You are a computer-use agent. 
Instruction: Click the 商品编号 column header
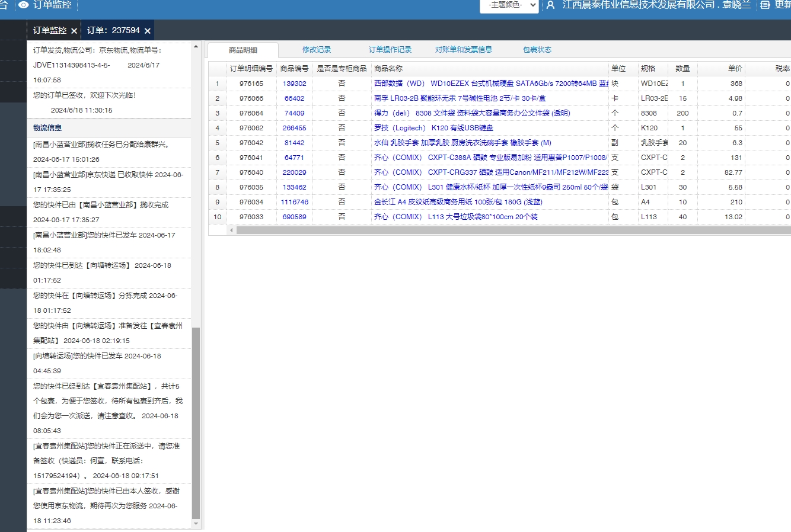coord(295,69)
